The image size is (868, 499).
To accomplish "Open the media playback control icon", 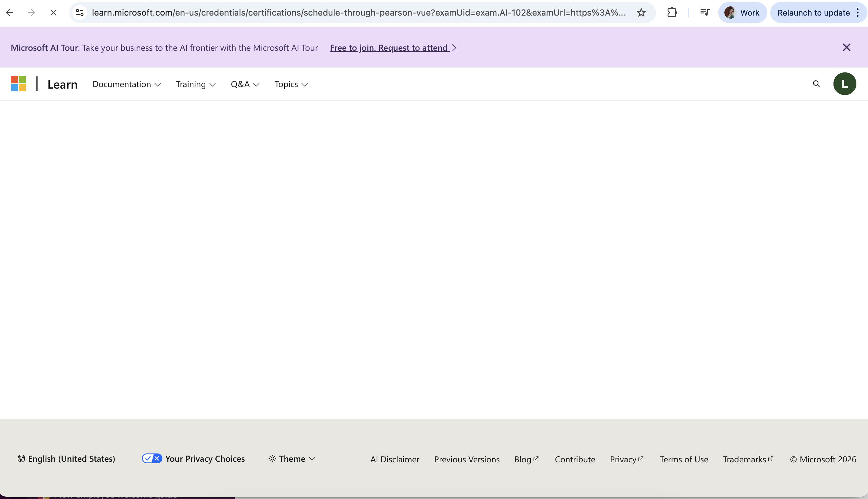I will 705,12.
